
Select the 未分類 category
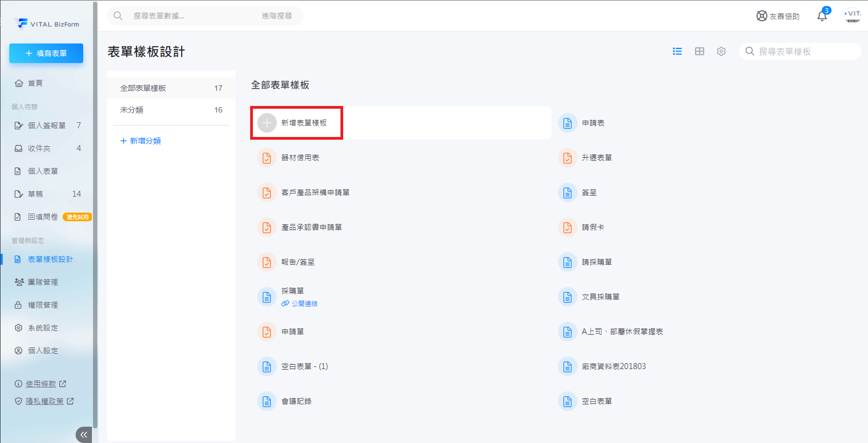point(132,110)
